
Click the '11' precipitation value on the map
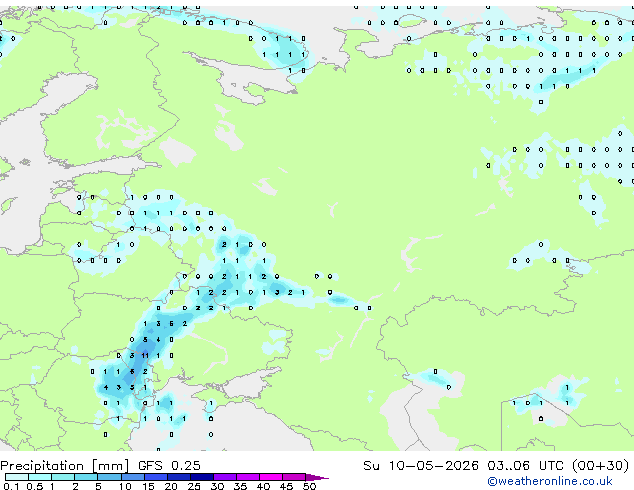(145, 356)
